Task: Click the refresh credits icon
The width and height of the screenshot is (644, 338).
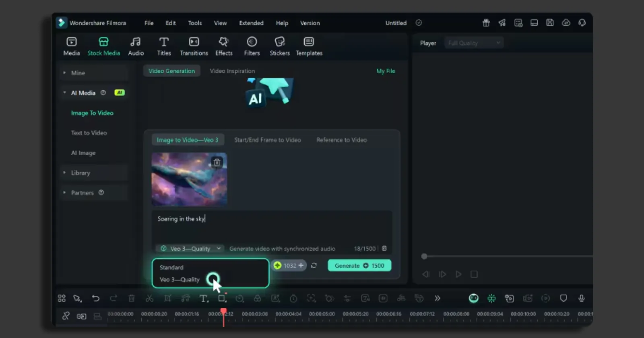Action: [x=314, y=266]
